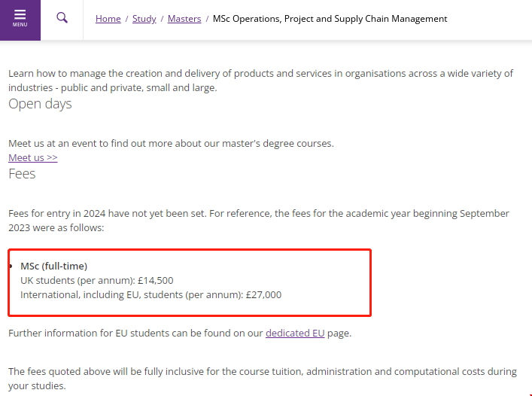Open the 'dedicated EU' page link

click(x=295, y=333)
